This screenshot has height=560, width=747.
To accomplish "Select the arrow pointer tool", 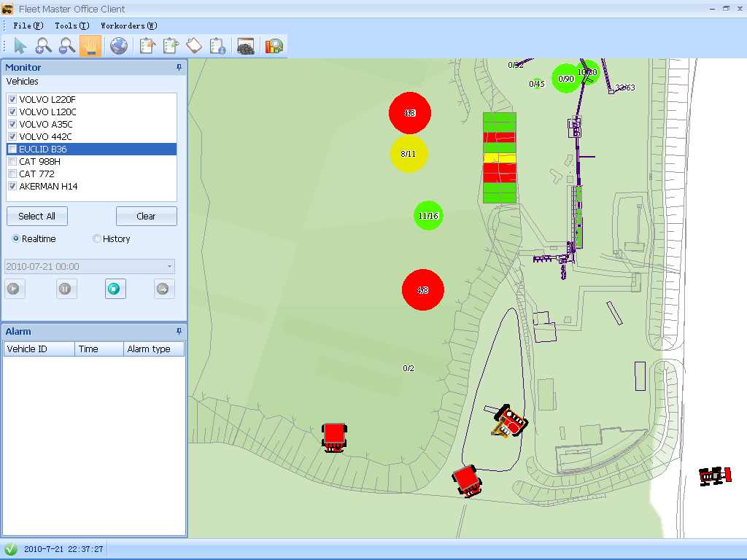I will 20,46.
